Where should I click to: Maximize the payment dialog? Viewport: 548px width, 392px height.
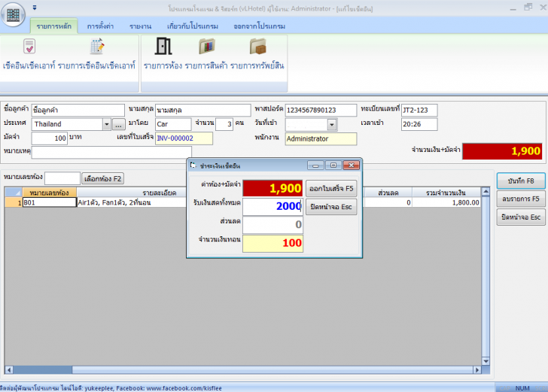333,166
